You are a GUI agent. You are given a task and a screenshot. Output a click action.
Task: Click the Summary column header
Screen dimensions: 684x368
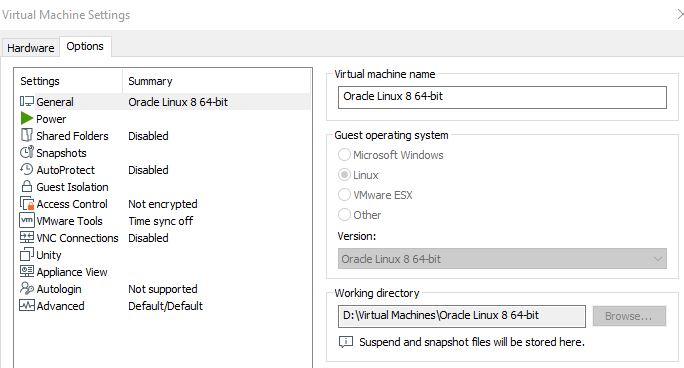tap(150, 81)
